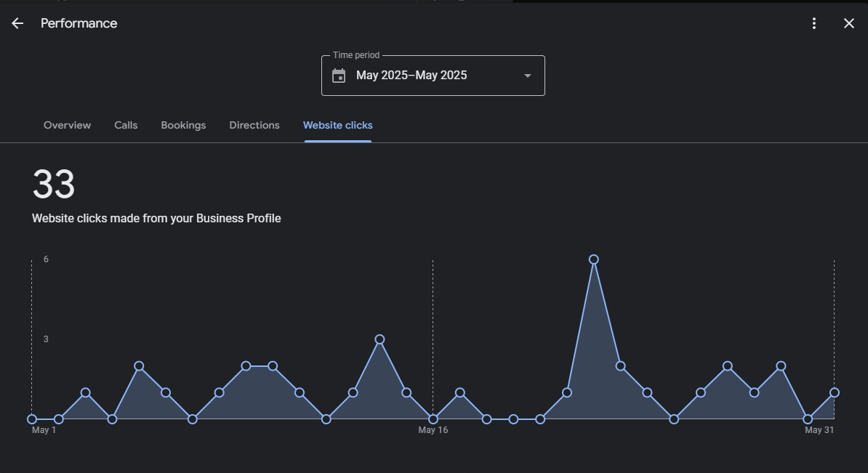This screenshot has width=868, height=473.
Task: Click the May 16 axis label
Action: [433, 430]
